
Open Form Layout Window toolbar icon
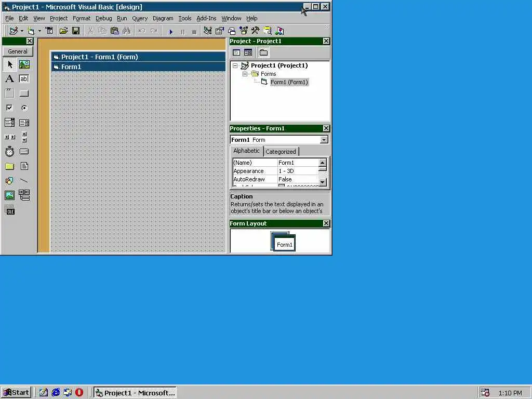click(232, 31)
